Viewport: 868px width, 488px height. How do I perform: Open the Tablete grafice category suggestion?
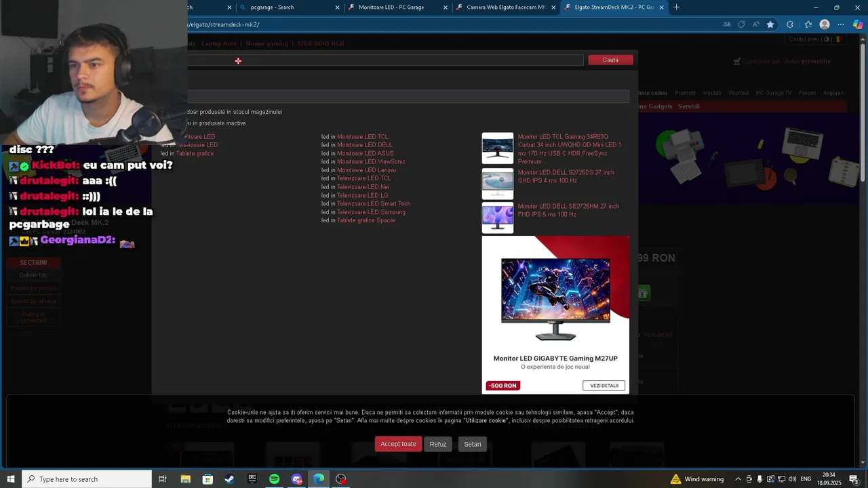click(195, 154)
